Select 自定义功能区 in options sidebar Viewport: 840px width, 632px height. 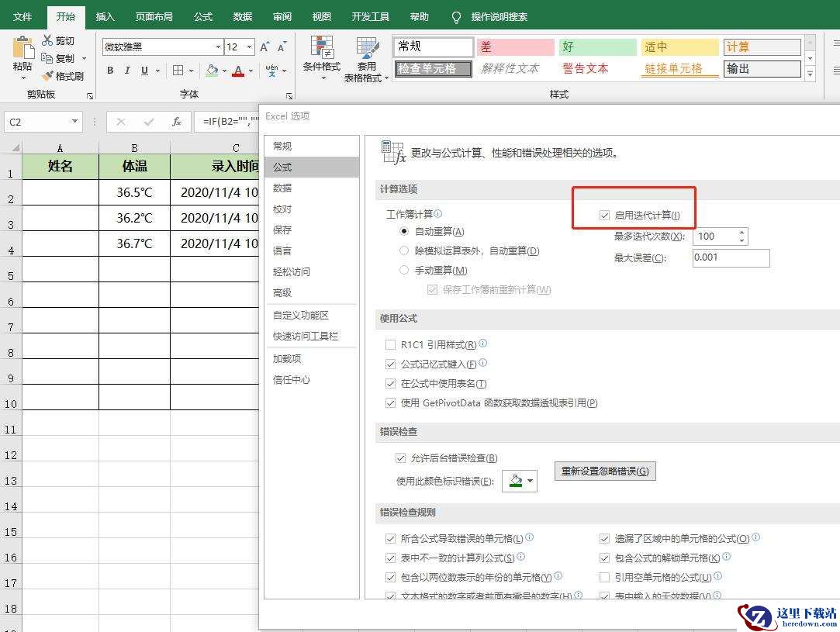(x=312, y=316)
